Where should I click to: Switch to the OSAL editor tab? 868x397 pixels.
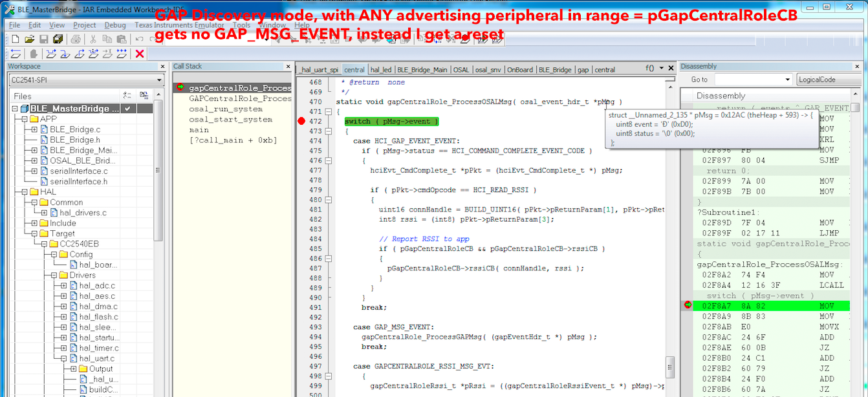point(461,69)
